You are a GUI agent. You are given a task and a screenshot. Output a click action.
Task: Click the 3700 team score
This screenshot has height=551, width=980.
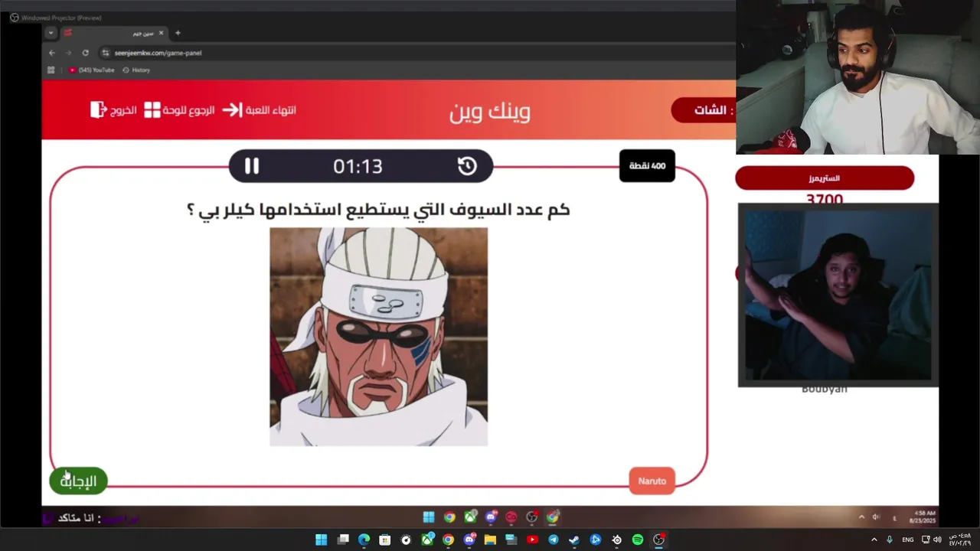coord(825,199)
